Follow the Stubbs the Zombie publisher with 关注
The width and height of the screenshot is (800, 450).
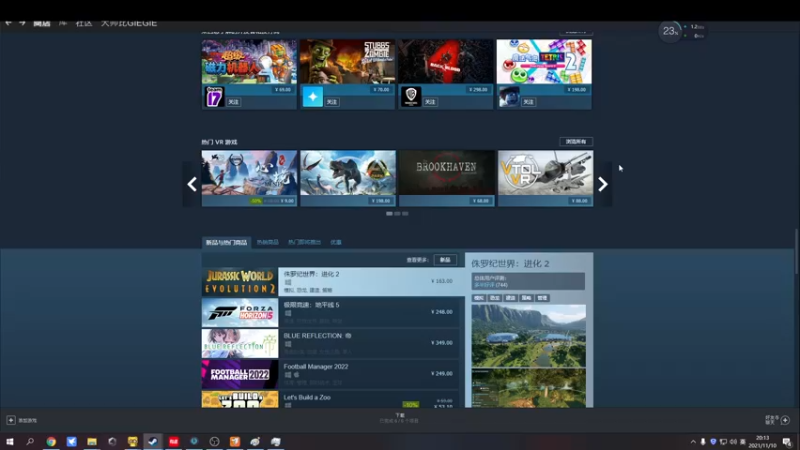click(332, 102)
